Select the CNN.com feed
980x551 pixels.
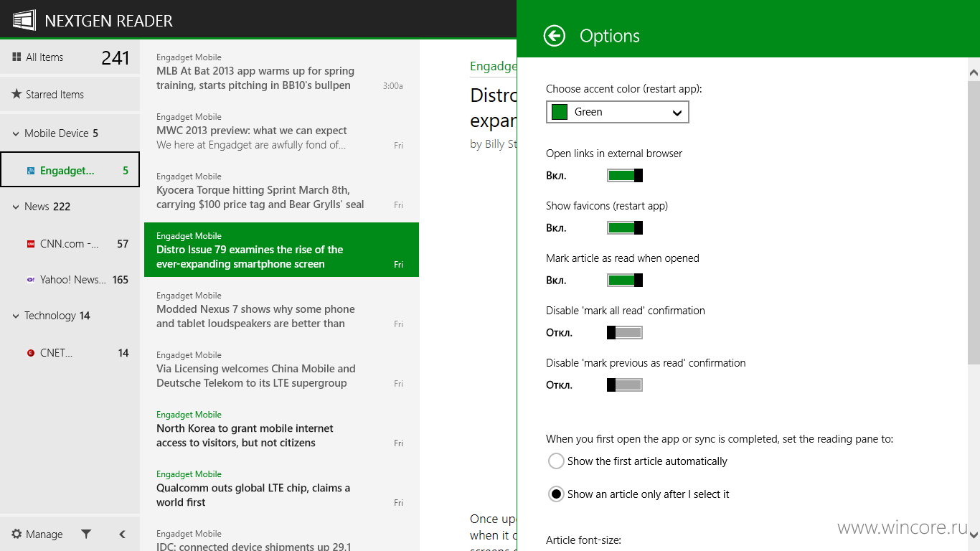click(70, 244)
